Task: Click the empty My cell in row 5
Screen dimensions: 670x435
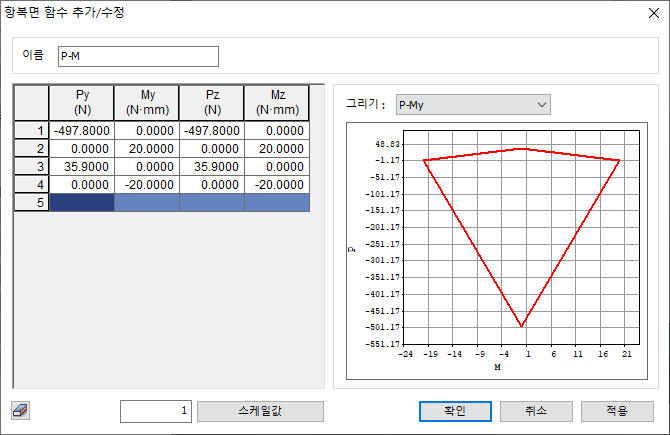Action: coord(147,202)
